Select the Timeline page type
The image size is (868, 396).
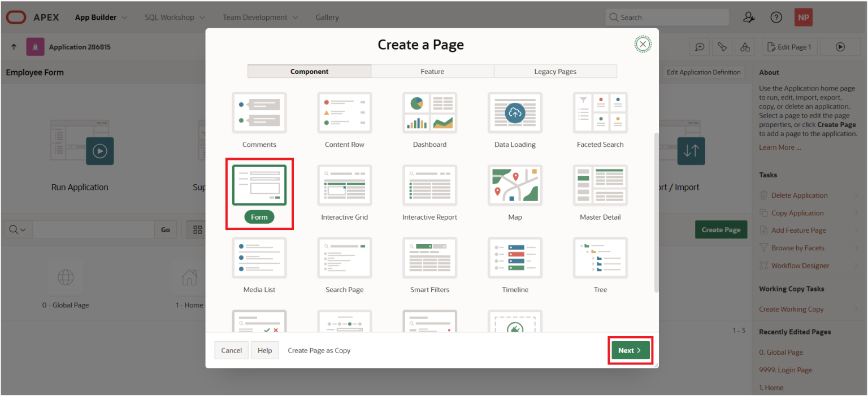pyautogui.click(x=515, y=266)
